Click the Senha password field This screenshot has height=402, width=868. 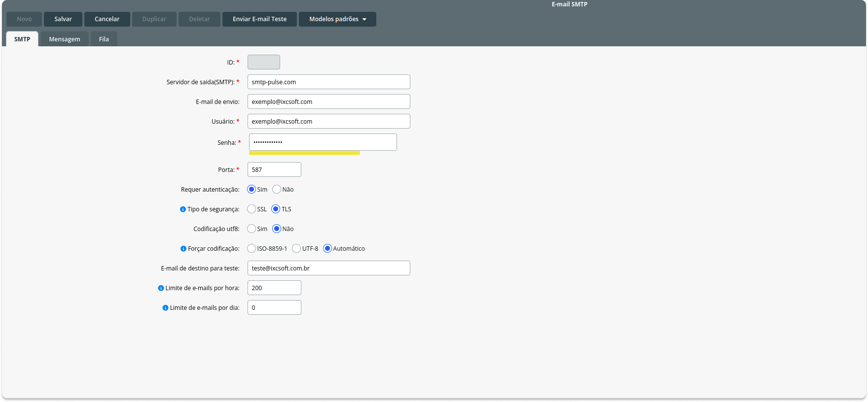[323, 142]
